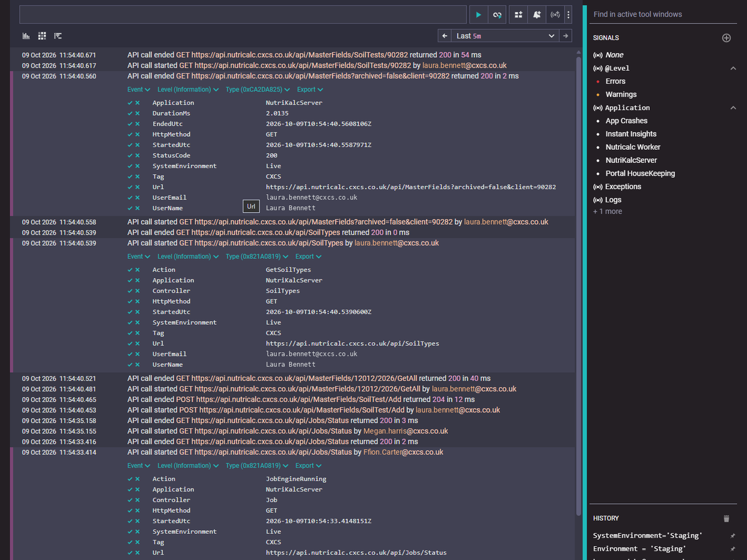Run the query with the play button
Image resolution: width=747 pixels, height=560 pixels.
[x=478, y=15]
